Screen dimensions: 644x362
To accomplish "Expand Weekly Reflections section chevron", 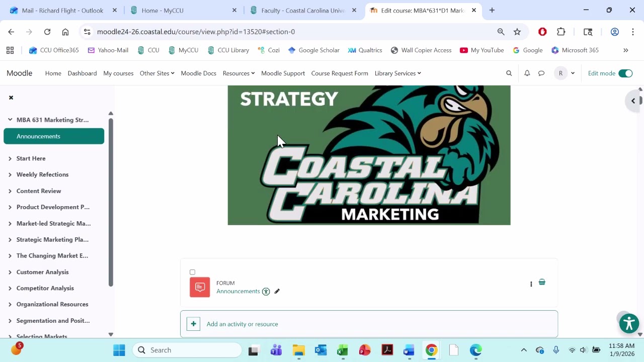I will pyautogui.click(x=10, y=174).
